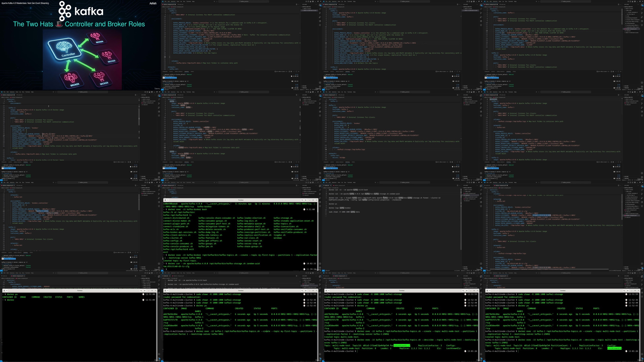
Task: Click search icon in terminal with empty docker ps
Action: pyautogui.click(x=141, y=291)
